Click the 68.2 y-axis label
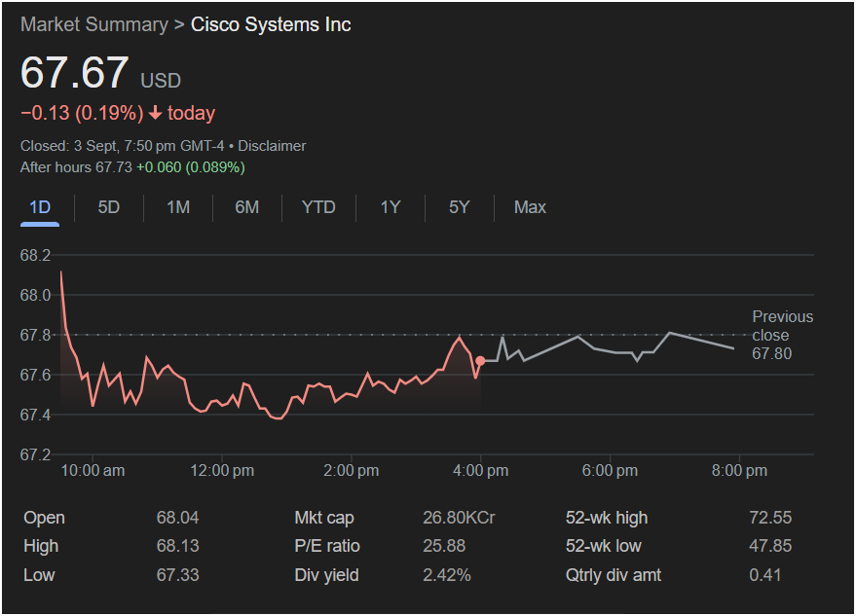Image resolution: width=856 pixels, height=616 pixels. pyautogui.click(x=35, y=255)
